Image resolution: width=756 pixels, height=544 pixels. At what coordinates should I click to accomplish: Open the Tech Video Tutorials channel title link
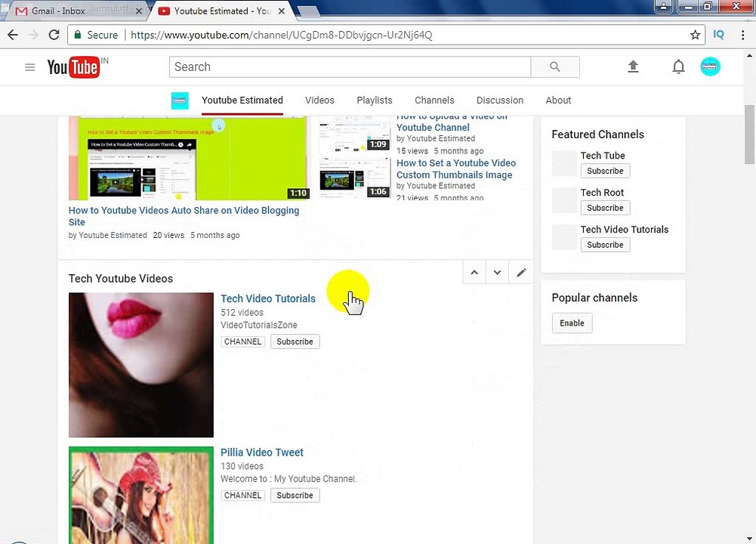coord(268,298)
